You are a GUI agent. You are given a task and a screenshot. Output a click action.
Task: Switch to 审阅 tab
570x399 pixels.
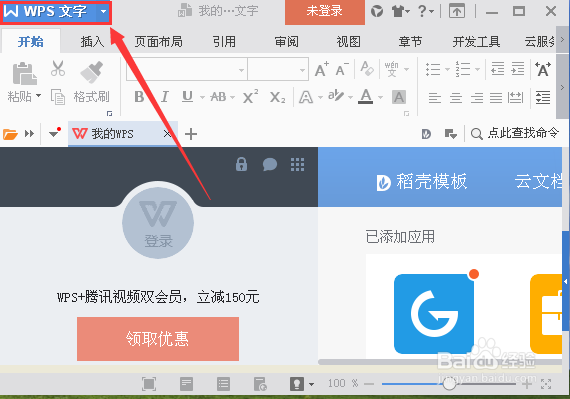[287, 42]
